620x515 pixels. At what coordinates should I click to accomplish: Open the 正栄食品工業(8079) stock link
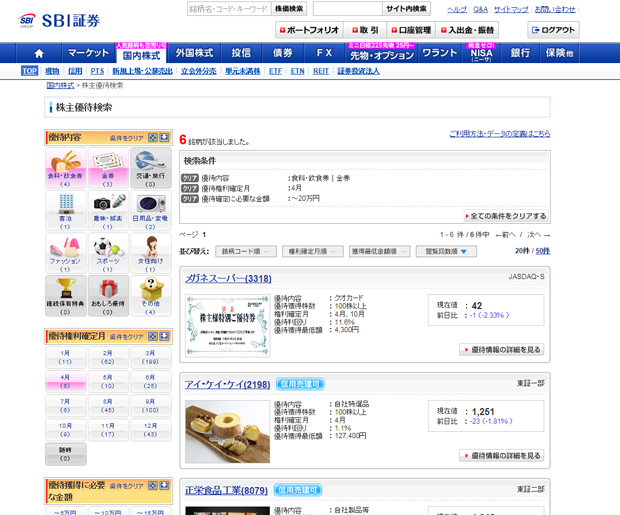[226, 490]
